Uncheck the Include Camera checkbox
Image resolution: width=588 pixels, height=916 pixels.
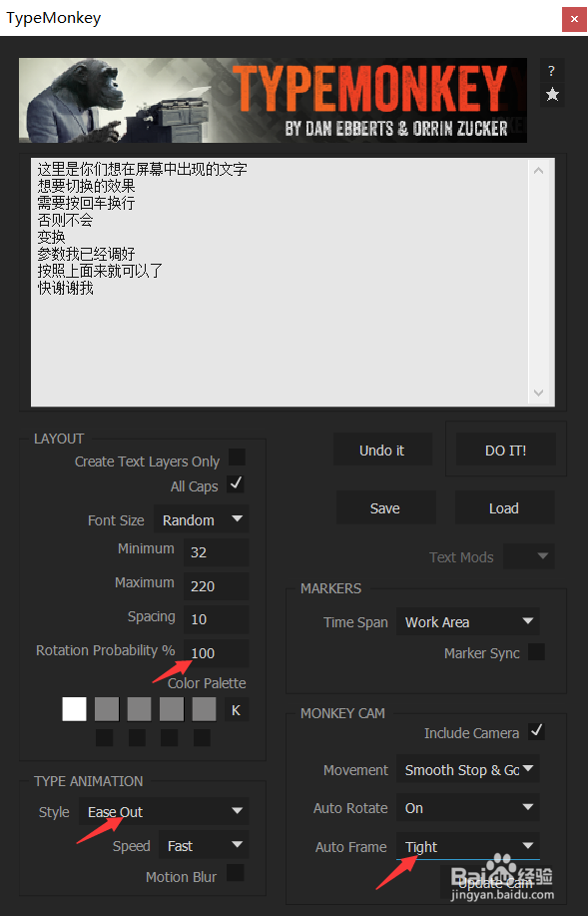[536, 731]
